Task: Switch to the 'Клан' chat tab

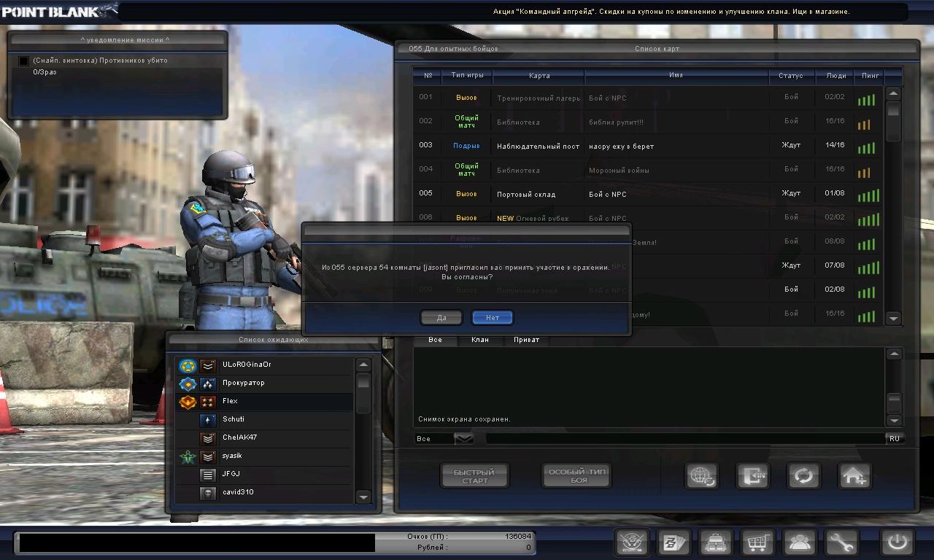Action: click(479, 340)
